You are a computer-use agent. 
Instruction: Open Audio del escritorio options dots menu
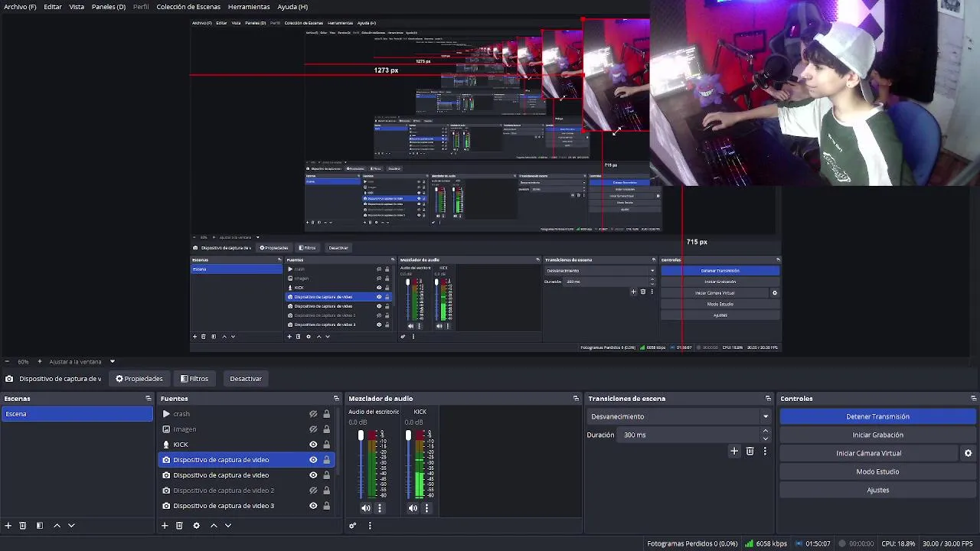coord(380,508)
